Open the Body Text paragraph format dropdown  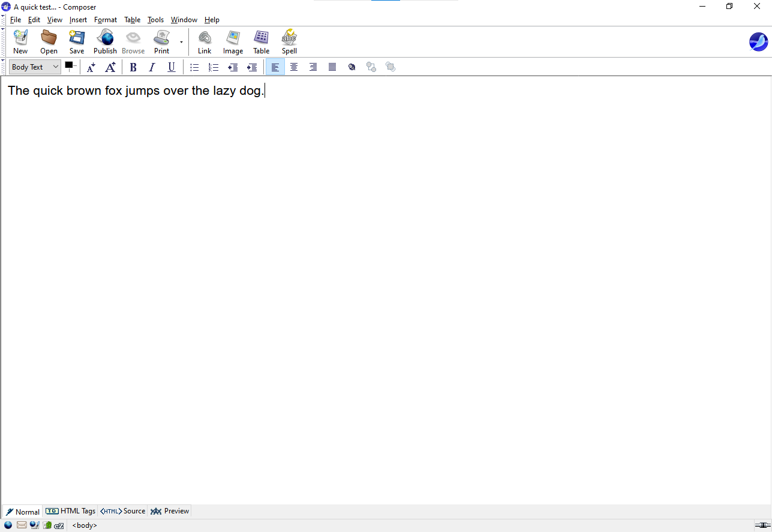(x=35, y=67)
